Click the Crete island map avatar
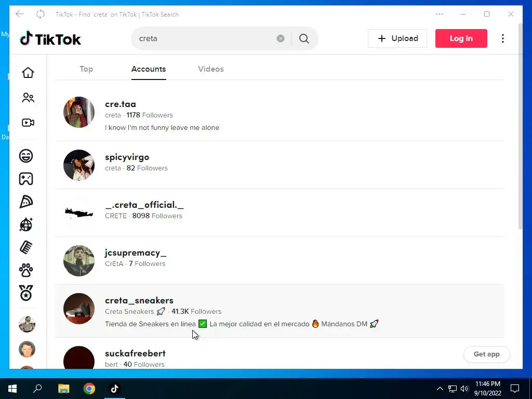 [79, 212]
